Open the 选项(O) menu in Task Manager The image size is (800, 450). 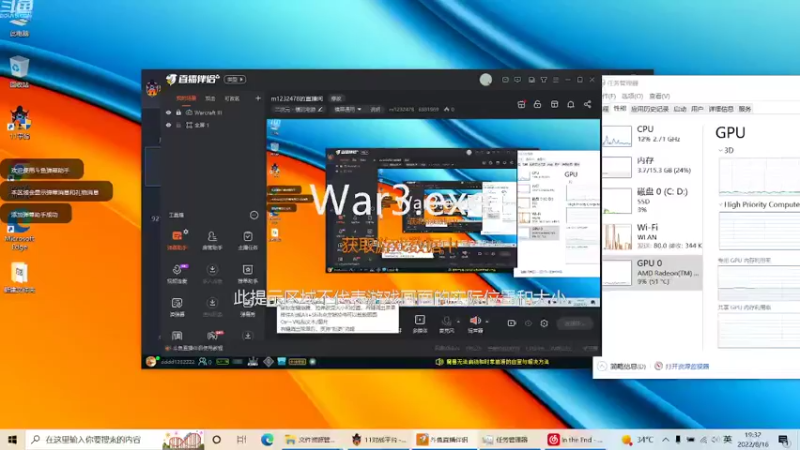632,96
